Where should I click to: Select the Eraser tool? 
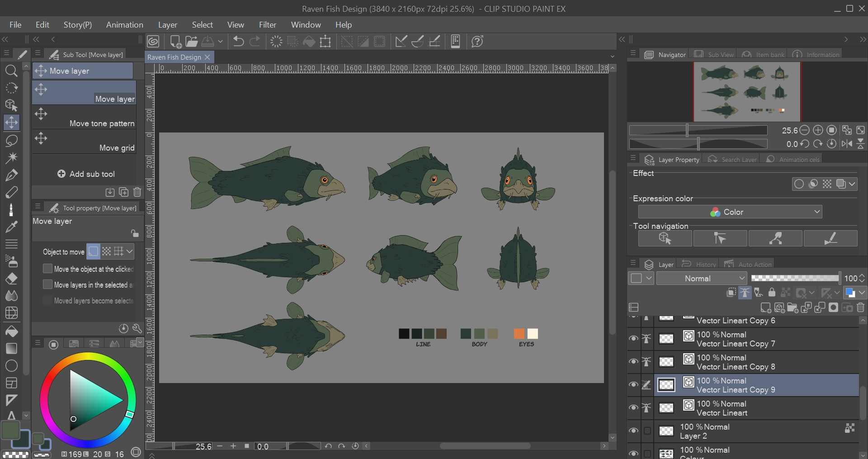click(11, 279)
